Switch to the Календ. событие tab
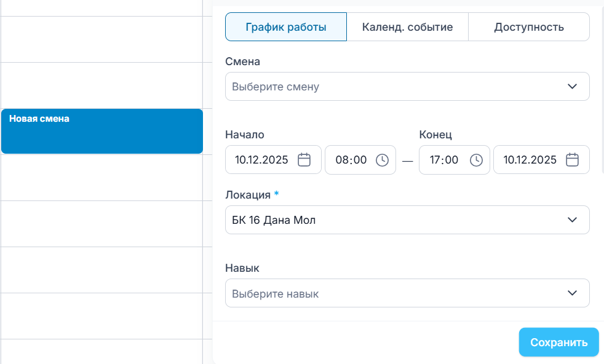This screenshot has height=364, width=604. [x=407, y=27]
